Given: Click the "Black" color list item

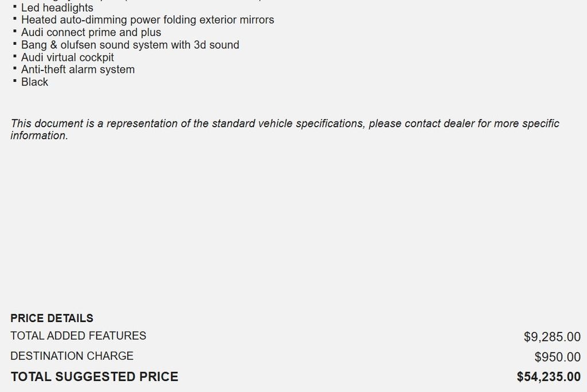Looking at the screenshot, I should click(34, 82).
